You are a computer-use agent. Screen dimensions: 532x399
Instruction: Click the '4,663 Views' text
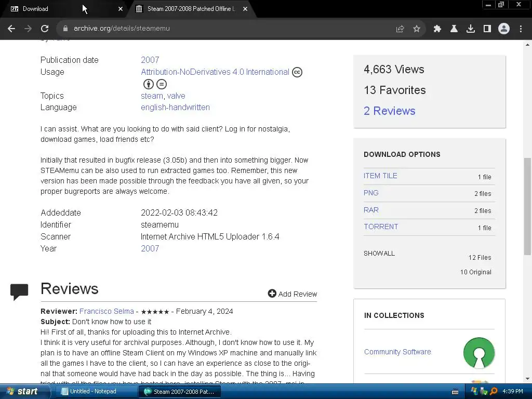click(x=394, y=70)
